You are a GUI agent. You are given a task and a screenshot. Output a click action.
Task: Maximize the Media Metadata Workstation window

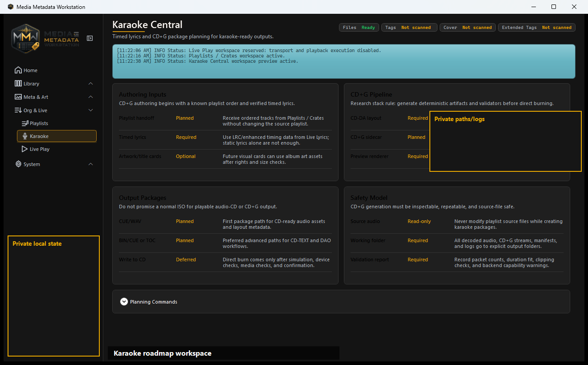pos(554,7)
